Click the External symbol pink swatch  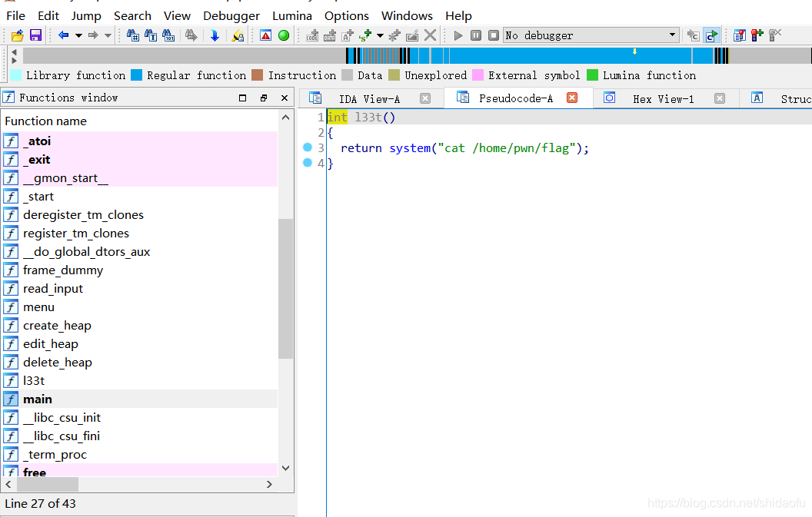coord(478,75)
